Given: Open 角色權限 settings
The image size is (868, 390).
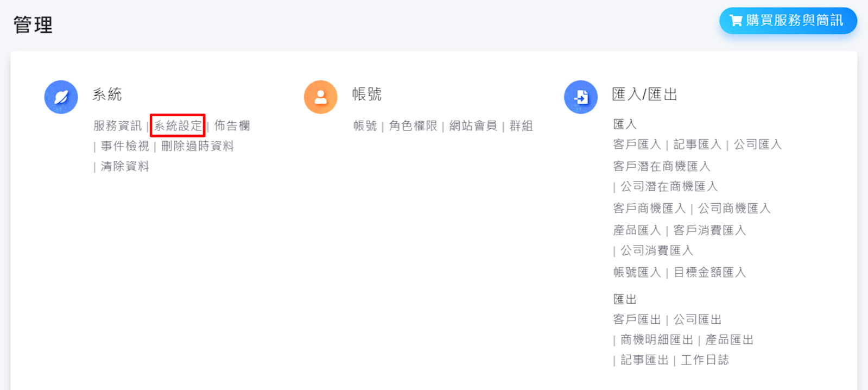Looking at the screenshot, I should 413,126.
